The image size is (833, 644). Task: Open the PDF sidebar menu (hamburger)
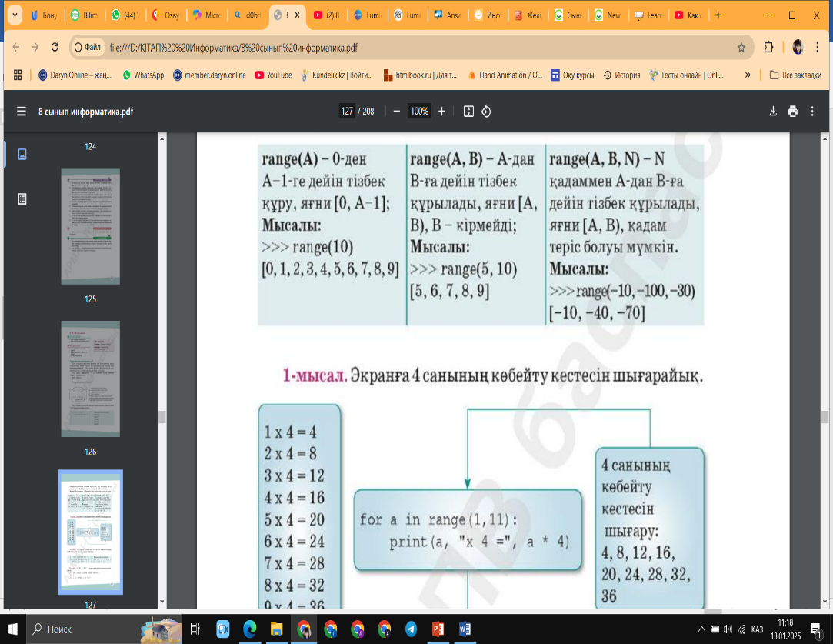point(22,112)
